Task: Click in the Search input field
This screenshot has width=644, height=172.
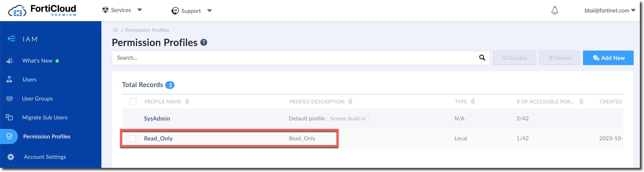Action: 295,58
